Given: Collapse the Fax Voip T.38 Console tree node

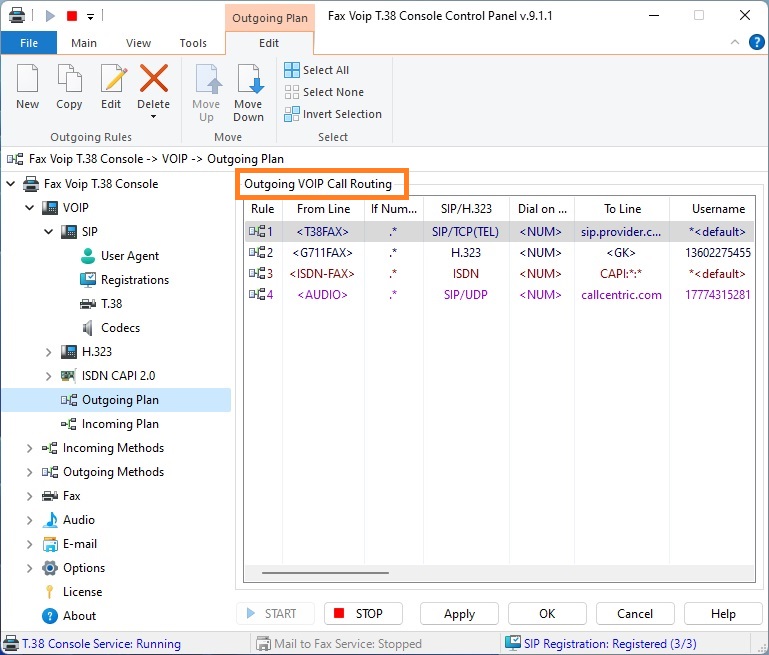Looking at the screenshot, I should tap(10, 184).
